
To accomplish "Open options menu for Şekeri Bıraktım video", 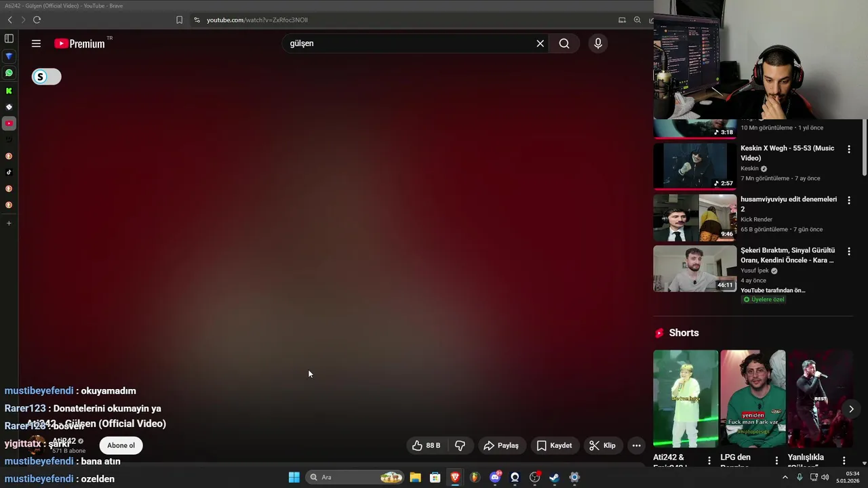I will coord(849,251).
